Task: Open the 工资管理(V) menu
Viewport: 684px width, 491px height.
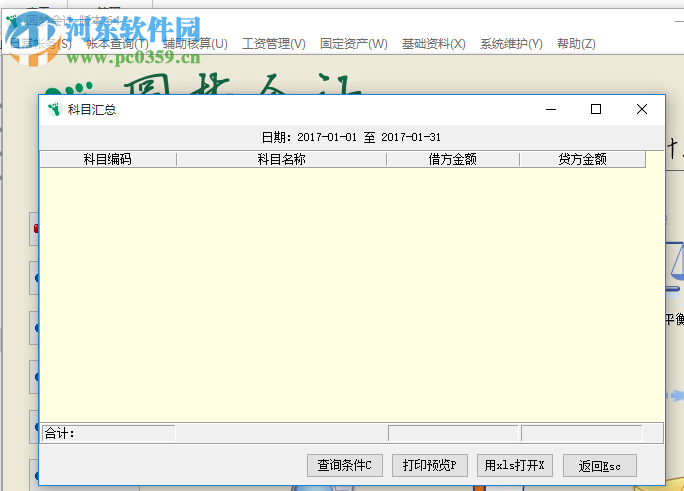Action: (x=274, y=44)
